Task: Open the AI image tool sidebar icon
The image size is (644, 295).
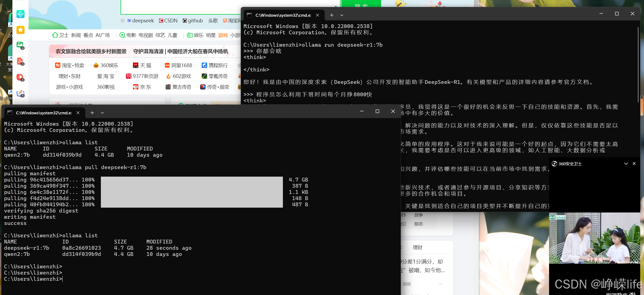Action: tap(20, 45)
